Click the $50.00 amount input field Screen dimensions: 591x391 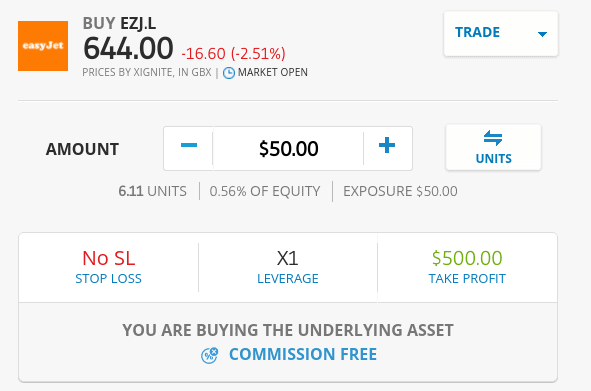(288, 149)
